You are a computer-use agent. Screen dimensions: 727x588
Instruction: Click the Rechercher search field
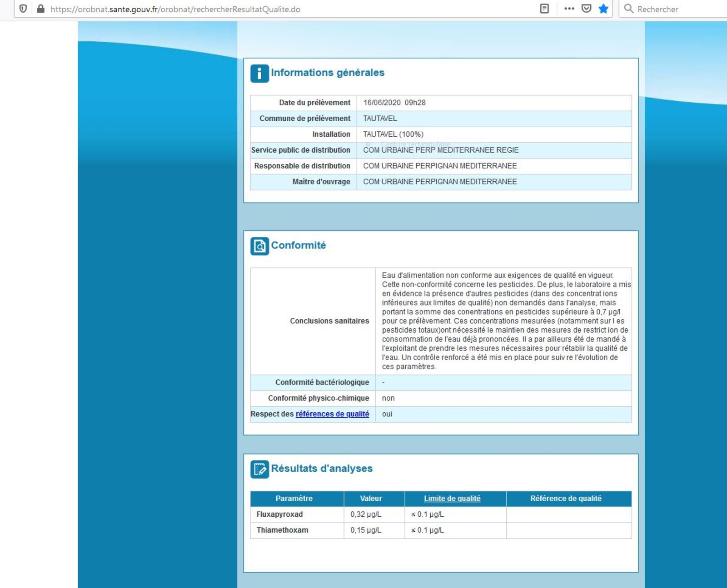click(x=677, y=9)
